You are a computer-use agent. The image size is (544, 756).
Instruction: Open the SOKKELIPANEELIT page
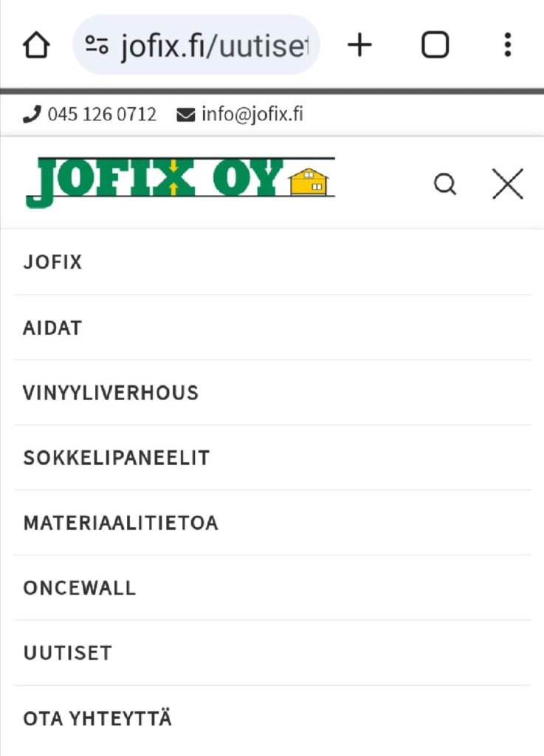pos(117,457)
